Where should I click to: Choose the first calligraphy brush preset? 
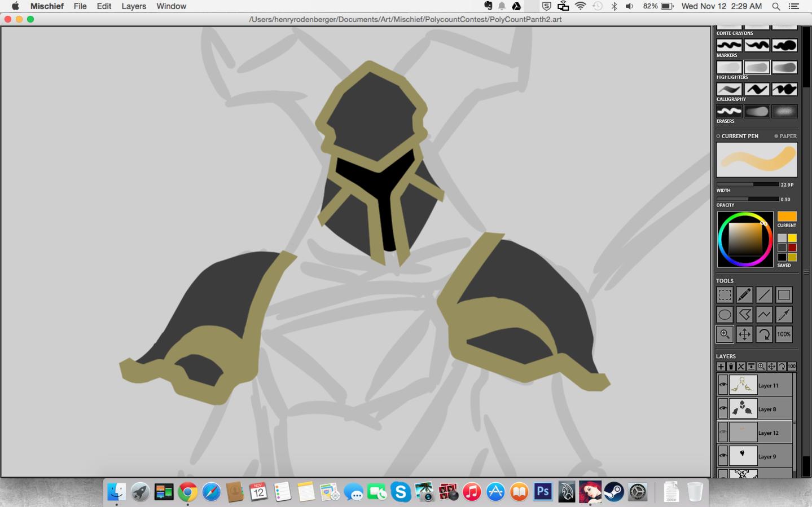coord(729,89)
